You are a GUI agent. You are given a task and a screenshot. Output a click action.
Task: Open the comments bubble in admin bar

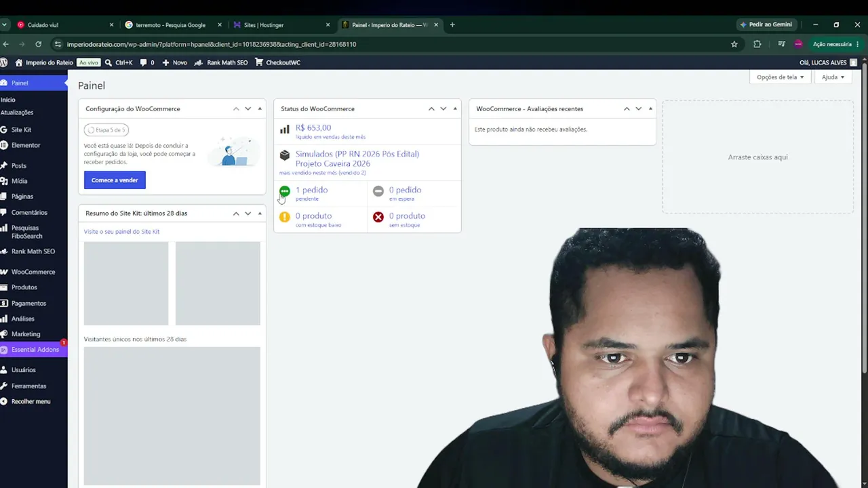[x=147, y=62]
